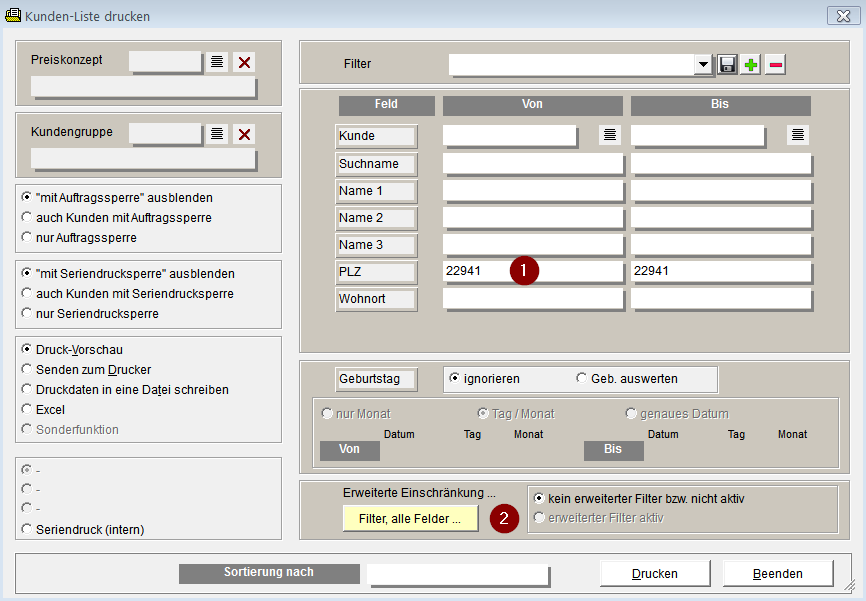
Task: Click the Name 3 field button
Action: coord(376,245)
